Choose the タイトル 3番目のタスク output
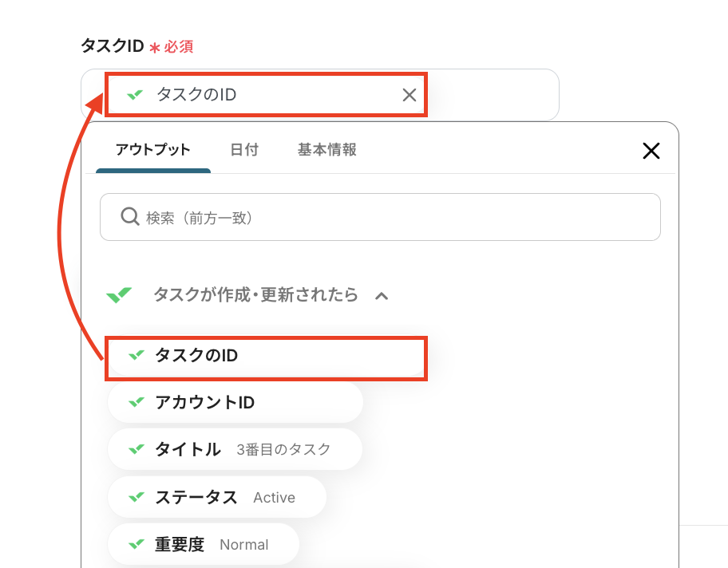The image size is (728, 568). coord(235,449)
